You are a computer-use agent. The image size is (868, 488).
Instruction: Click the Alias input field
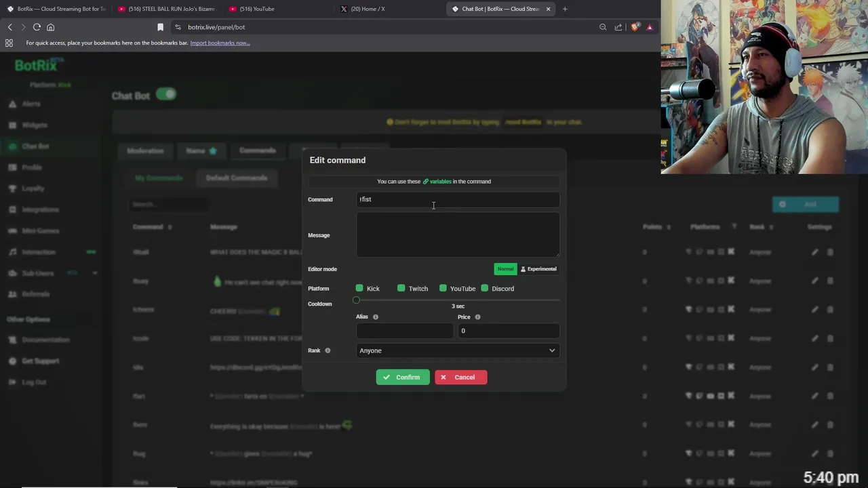click(x=404, y=331)
